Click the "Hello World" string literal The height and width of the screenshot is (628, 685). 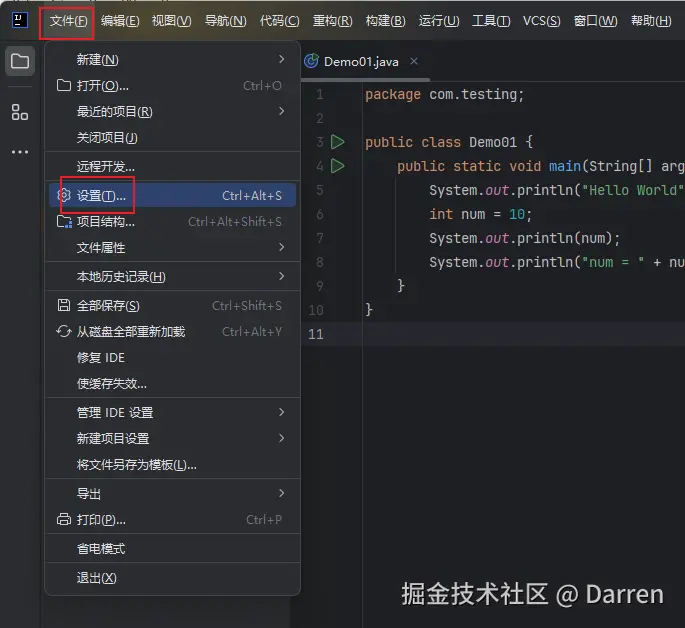click(x=633, y=190)
